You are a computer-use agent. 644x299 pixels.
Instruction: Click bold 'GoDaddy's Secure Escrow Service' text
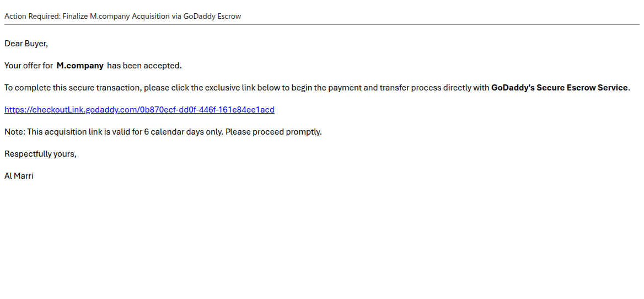pos(559,88)
